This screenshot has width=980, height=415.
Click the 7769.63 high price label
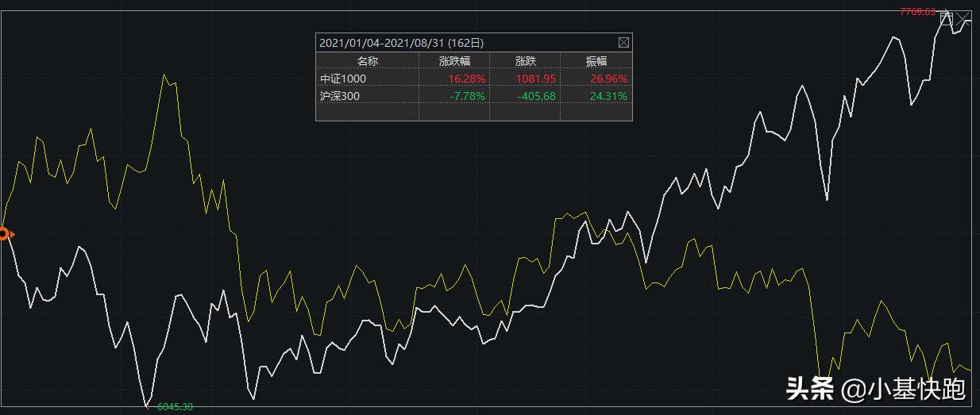click(917, 12)
